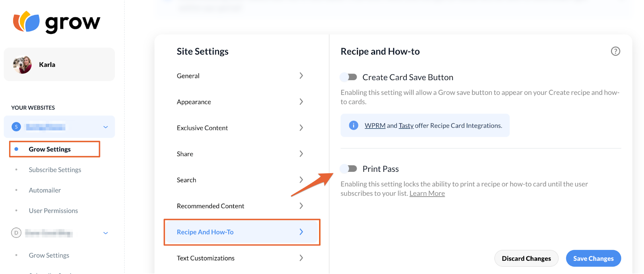Open the Learn More link
The image size is (644, 274).
click(x=427, y=193)
